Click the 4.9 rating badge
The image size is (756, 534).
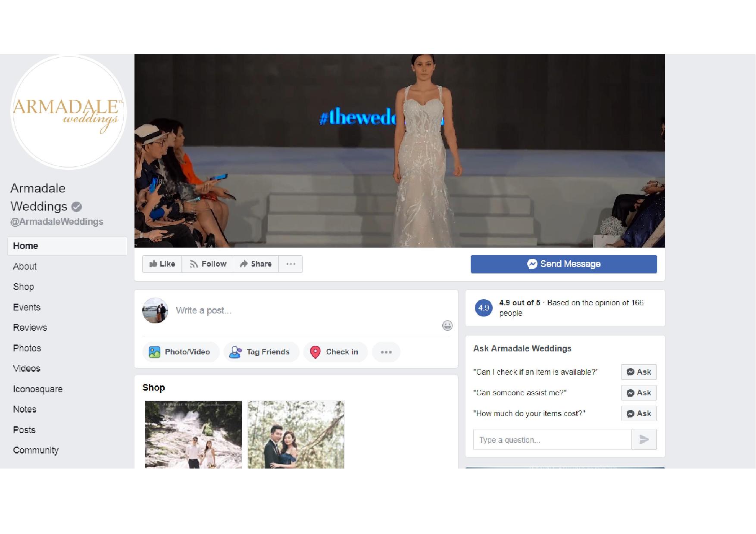(484, 308)
